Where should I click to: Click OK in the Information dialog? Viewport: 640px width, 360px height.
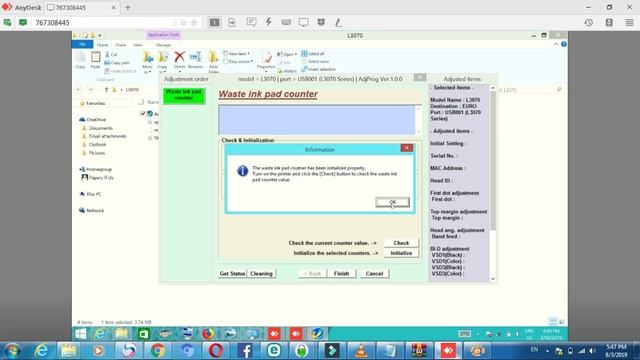[x=392, y=202]
